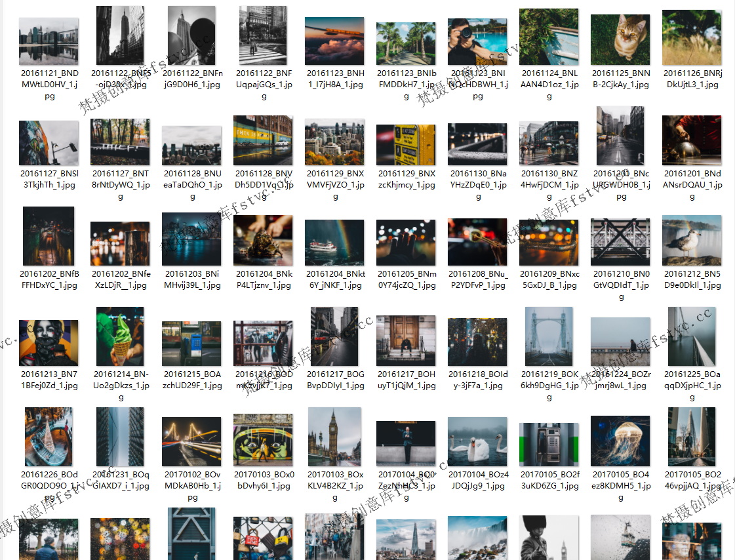
Task: Select hand with bokeh thumbnail 20161205_BNm0Y74jcZQ_1.jpg
Action: click(x=406, y=243)
